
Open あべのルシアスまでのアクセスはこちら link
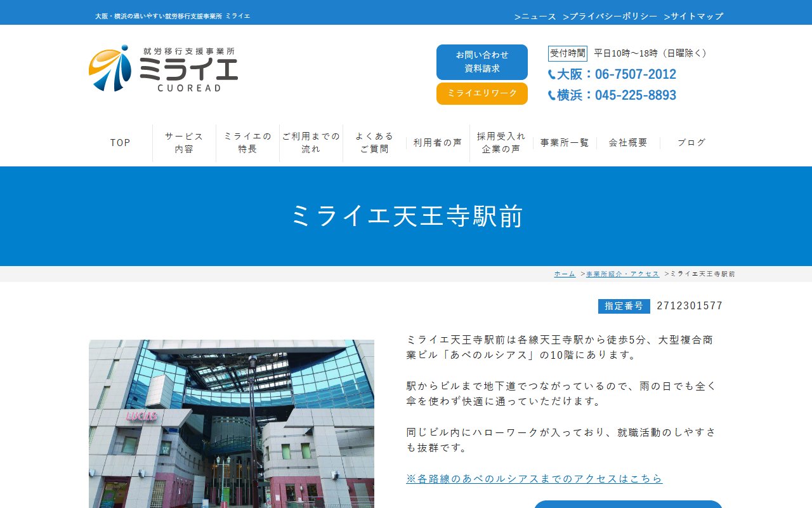click(x=534, y=478)
